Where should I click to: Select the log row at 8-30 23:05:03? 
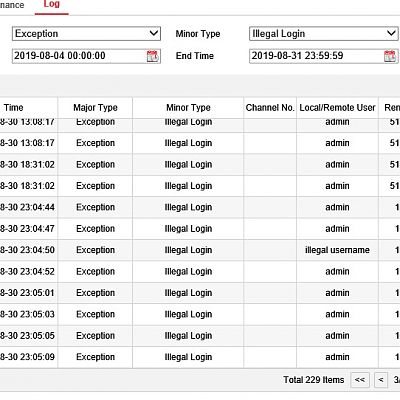(200, 314)
